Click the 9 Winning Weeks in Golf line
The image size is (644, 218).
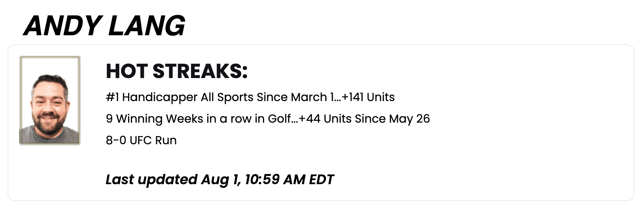[268, 119]
